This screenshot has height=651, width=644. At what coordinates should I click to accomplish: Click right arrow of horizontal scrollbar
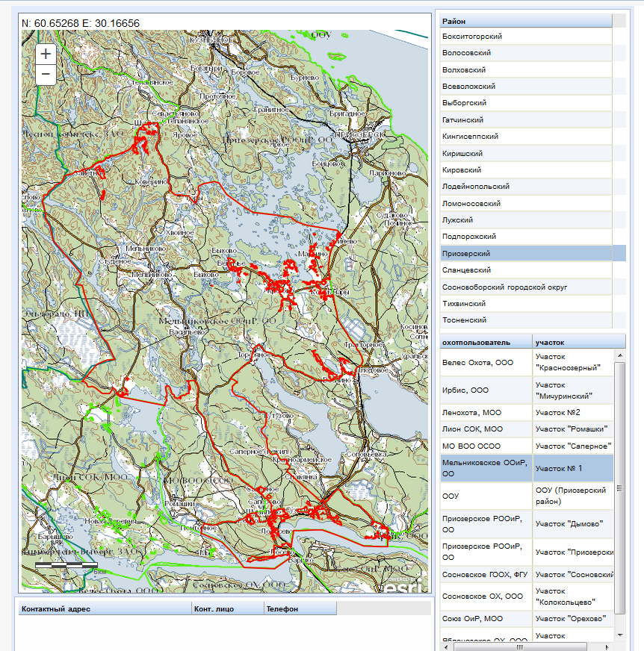[x=607, y=647]
